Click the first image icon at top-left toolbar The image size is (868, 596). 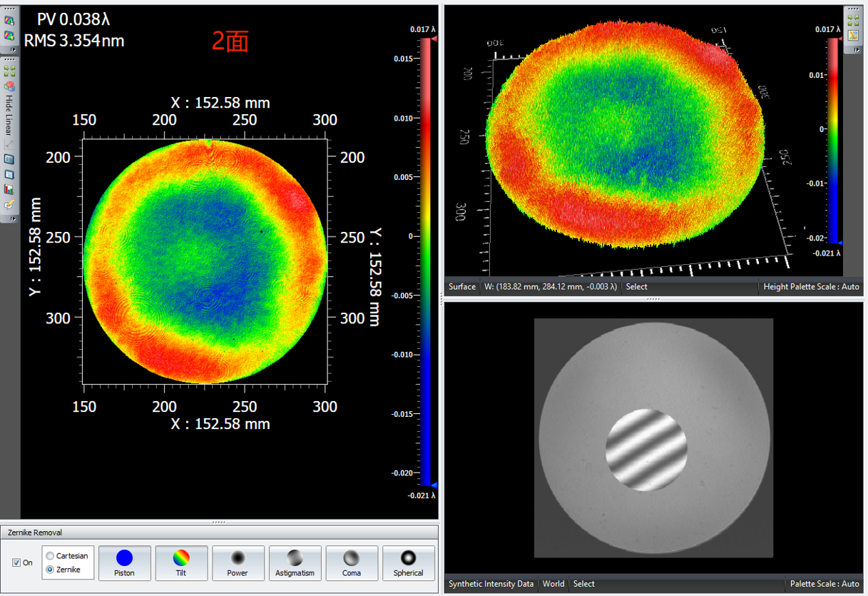click(9, 21)
